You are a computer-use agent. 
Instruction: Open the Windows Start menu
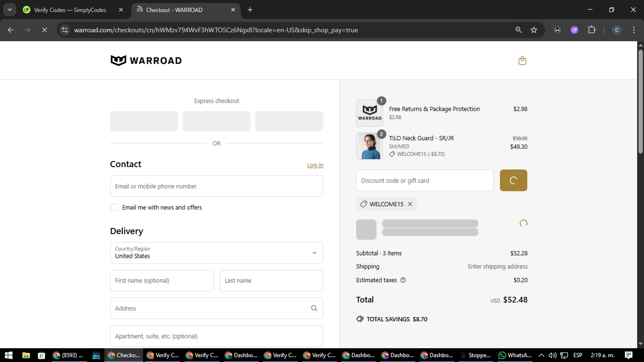tap(9, 355)
